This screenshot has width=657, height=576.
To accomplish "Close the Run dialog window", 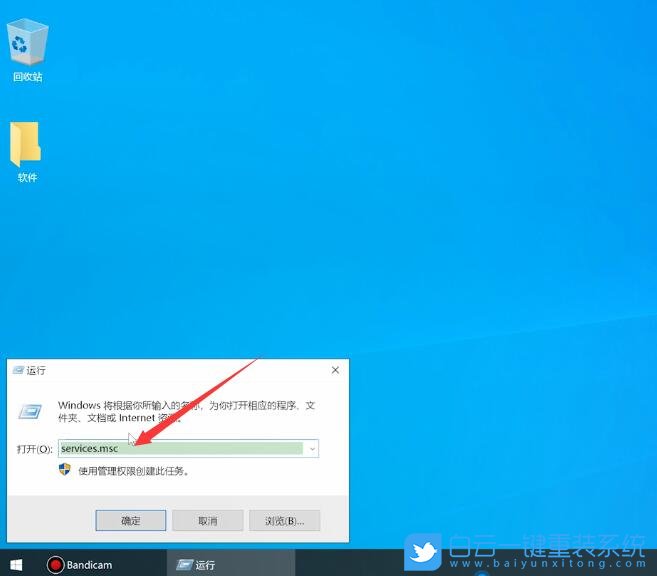I will [x=335, y=370].
